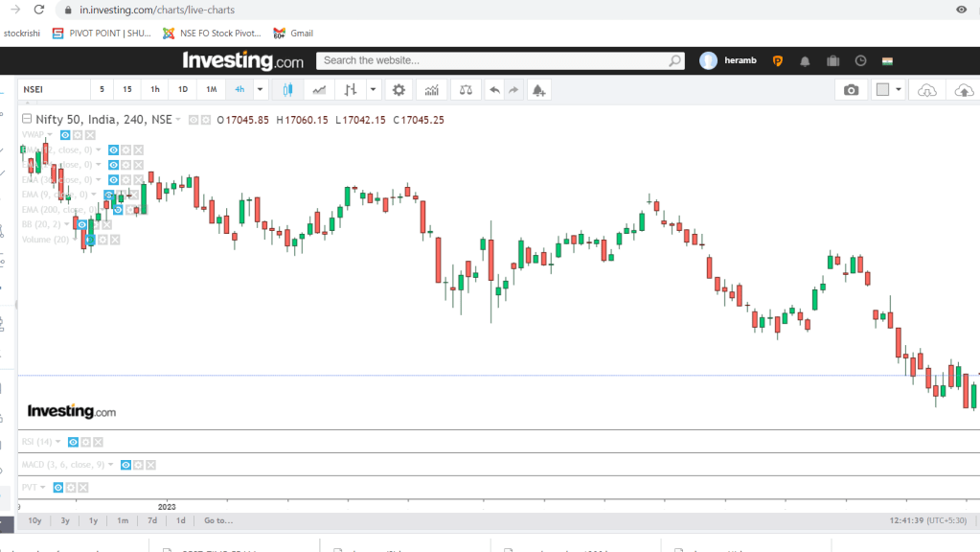This screenshot has width=980, height=552.
Task: Expand the time interval dropdown arrow
Action: [x=261, y=90]
